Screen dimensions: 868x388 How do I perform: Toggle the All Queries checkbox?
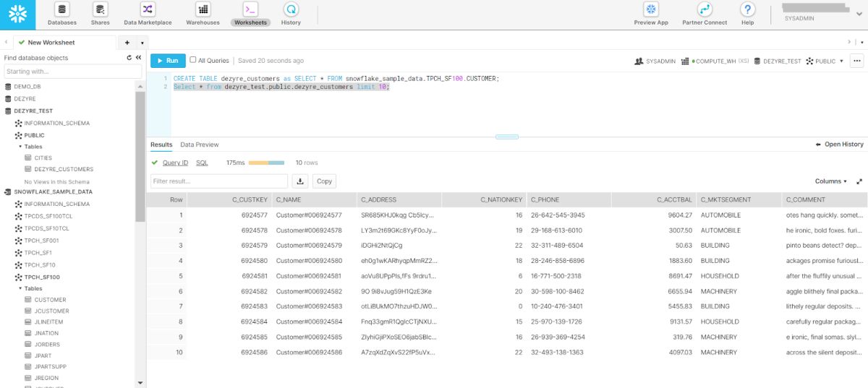click(193, 60)
